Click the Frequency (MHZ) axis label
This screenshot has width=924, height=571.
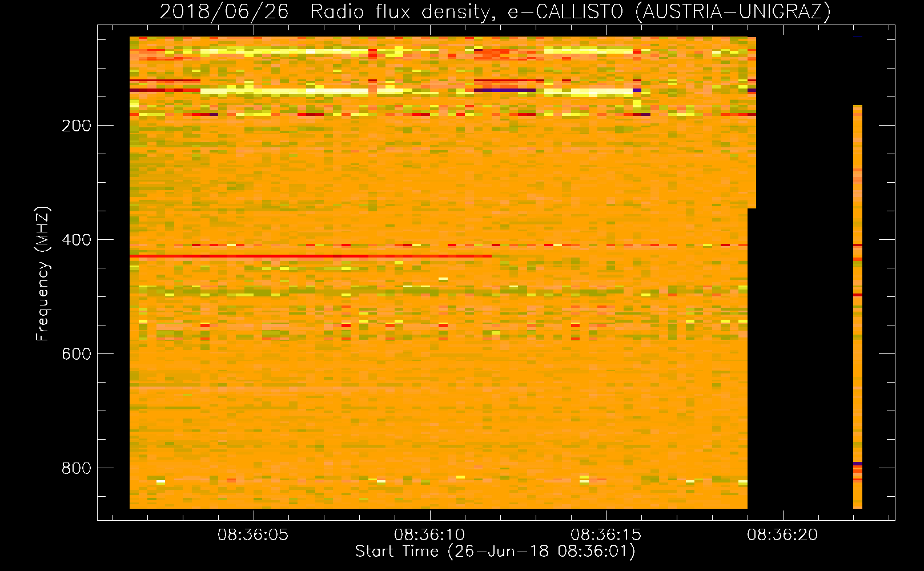[43, 274]
